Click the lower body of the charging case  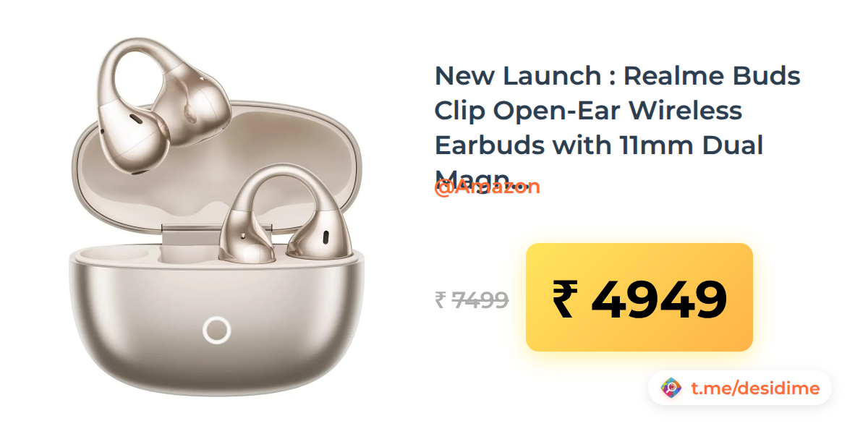coord(217,325)
